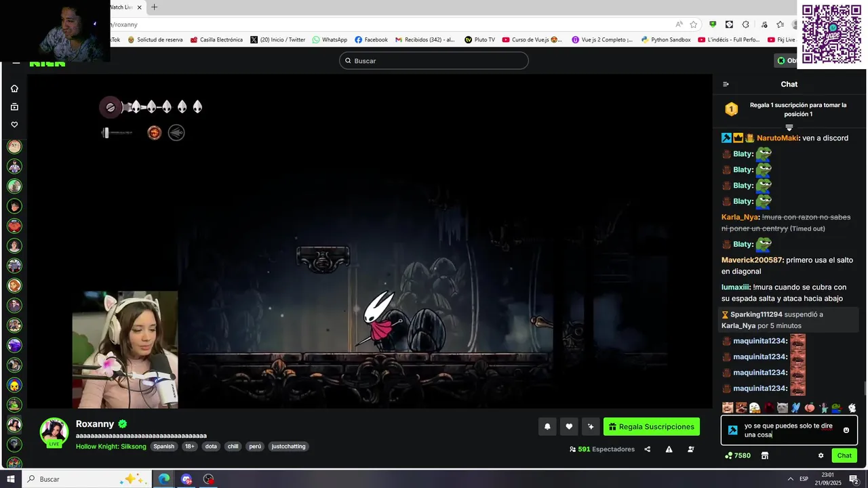The image size is (868, 488).
Task: Click Sparking111294 username in chat
Action: coord(756,314)
